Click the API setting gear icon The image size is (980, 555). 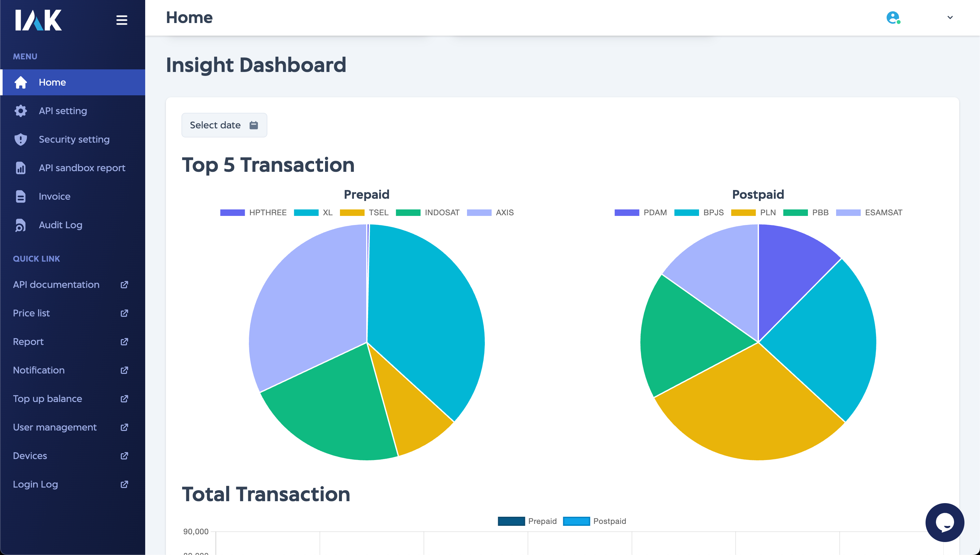coord(20,111)
